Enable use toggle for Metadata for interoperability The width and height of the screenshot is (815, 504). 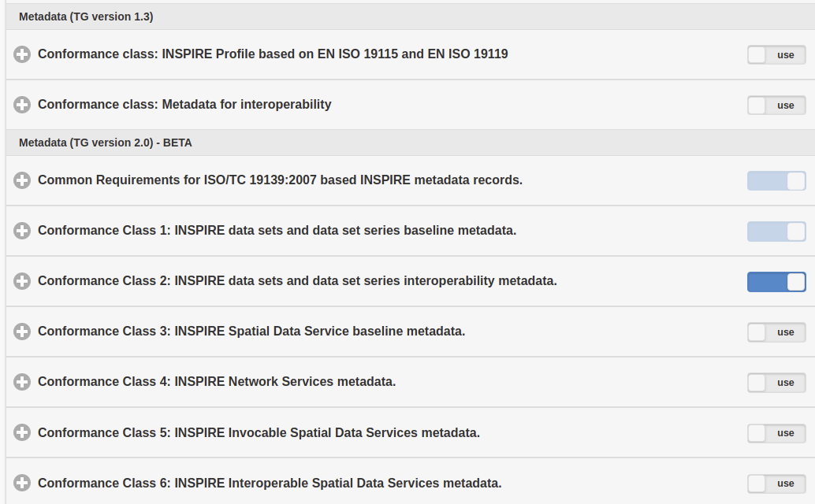pos(776,105)
